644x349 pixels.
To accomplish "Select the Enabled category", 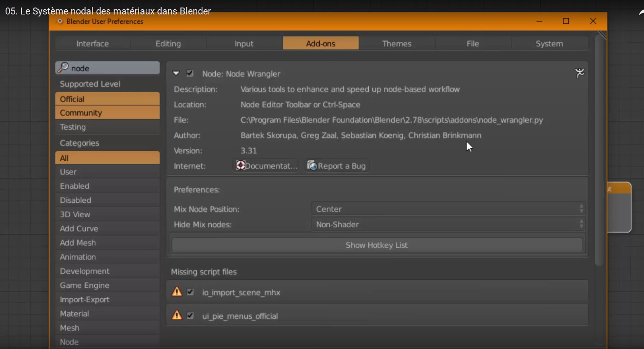I will point(107,186).
